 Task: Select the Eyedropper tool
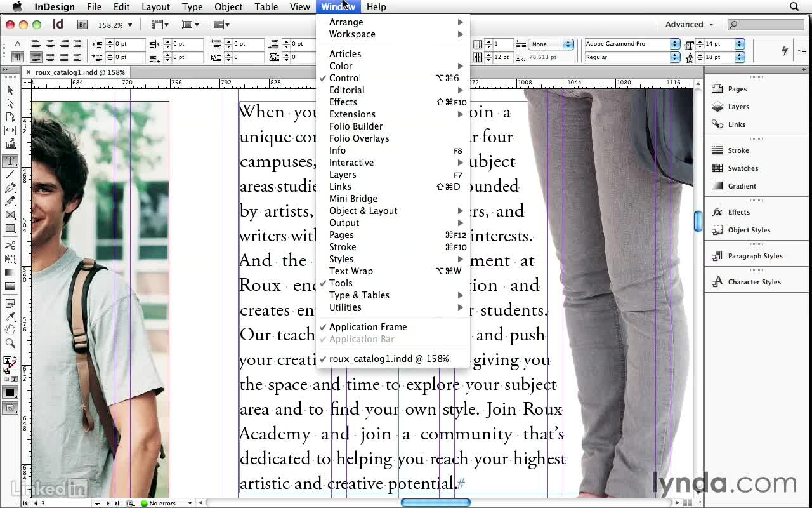coord(10,317)
